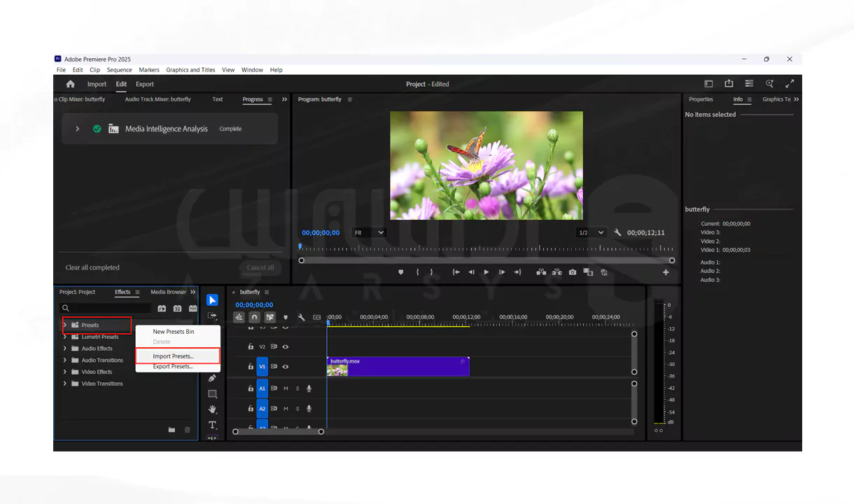
Task: Select the Track Select Forward tool
Action: point(212,316)
